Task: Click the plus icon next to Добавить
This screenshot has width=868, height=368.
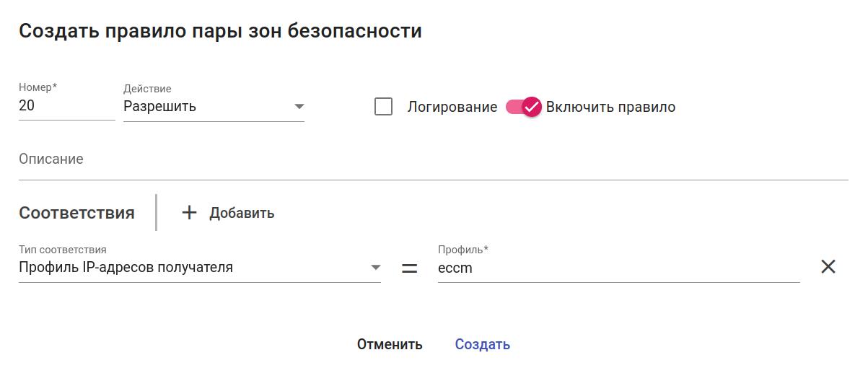Action: coord(189,213)
